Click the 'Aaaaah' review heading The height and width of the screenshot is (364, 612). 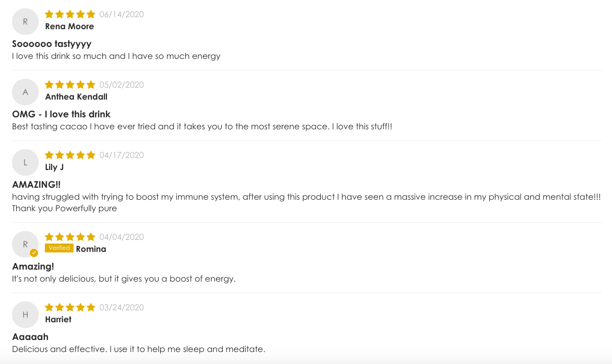point(30,337)
